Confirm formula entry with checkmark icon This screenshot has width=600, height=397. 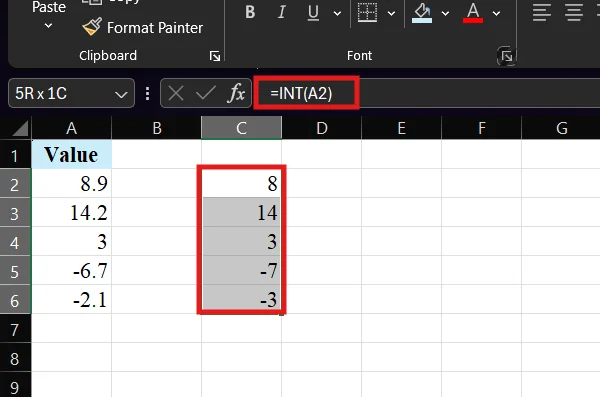point(206,93)
